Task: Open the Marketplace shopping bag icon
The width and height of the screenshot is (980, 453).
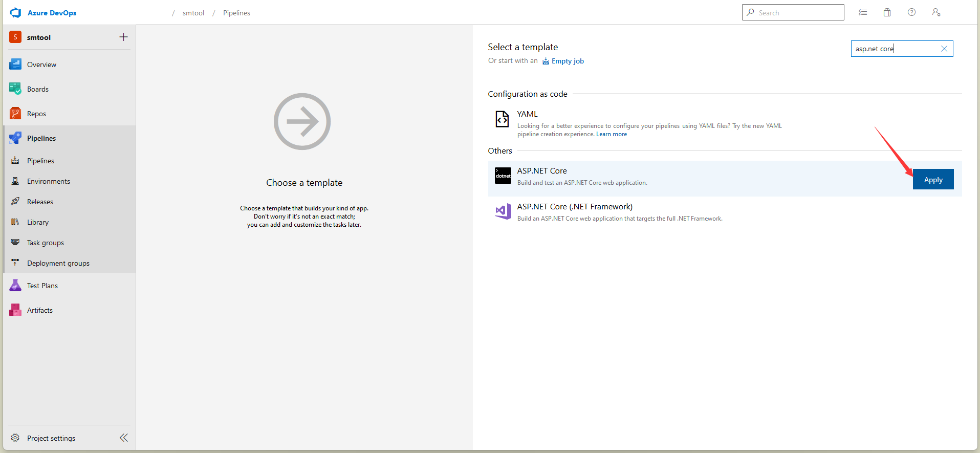Action: 887,13
